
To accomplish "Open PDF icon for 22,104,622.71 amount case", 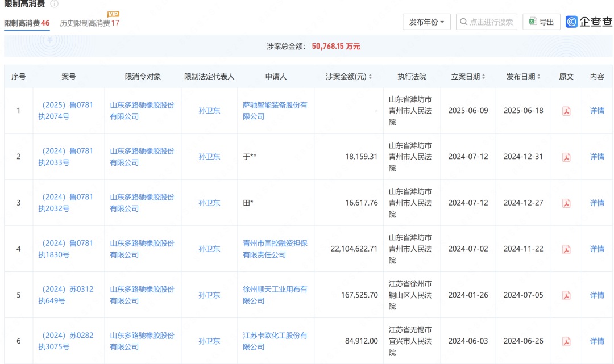I will click(566, 249).
